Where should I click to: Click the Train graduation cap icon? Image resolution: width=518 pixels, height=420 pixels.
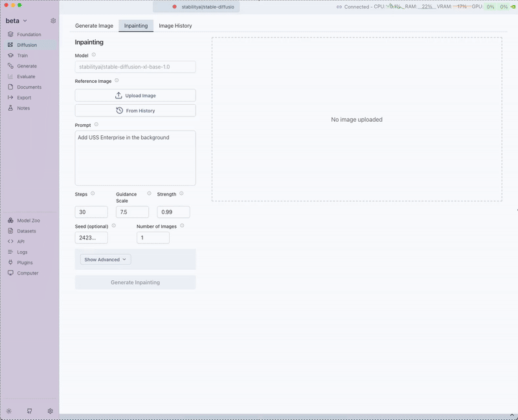coord(10,56)
